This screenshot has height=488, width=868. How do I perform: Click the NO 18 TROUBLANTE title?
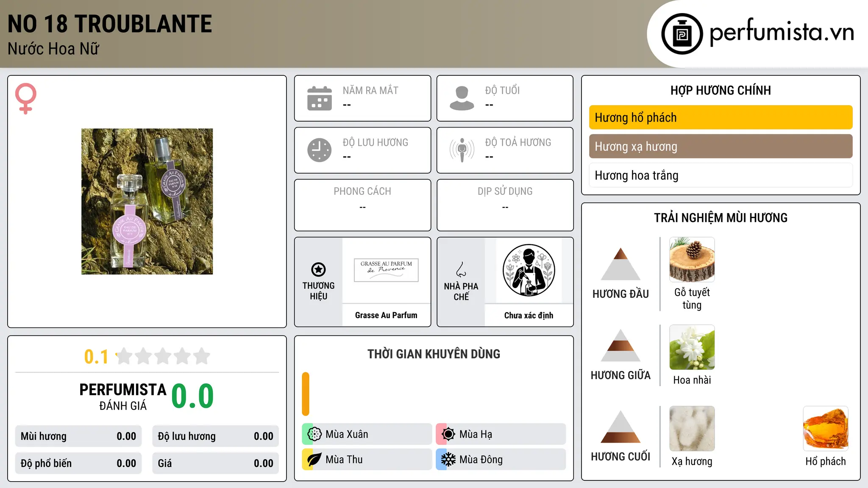[110, 24]
